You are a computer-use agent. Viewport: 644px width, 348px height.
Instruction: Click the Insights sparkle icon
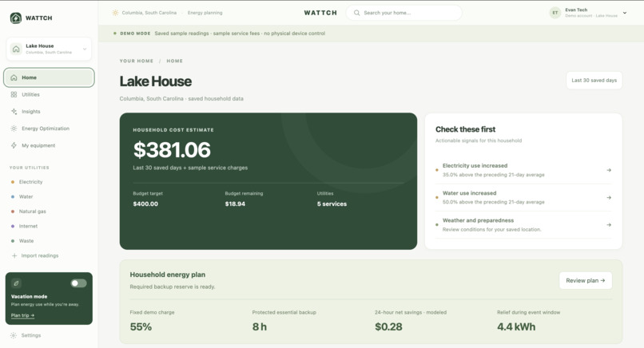pyautogui.click(x=14, y=111)
